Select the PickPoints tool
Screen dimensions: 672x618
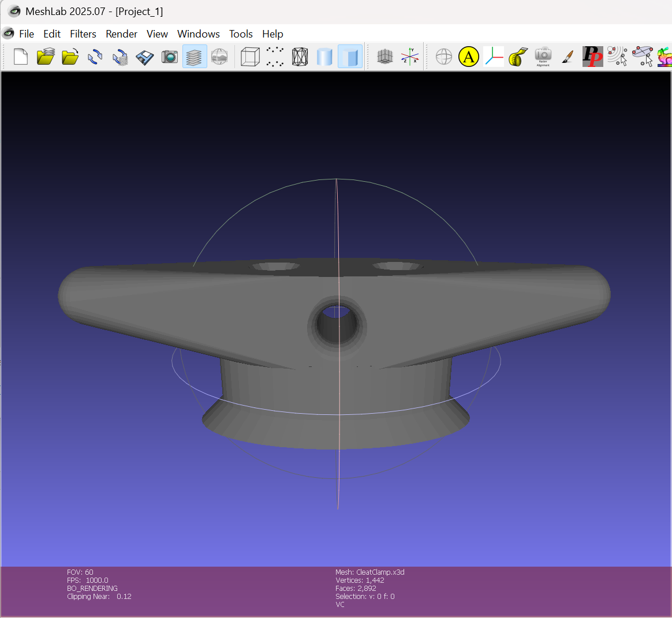592,57
